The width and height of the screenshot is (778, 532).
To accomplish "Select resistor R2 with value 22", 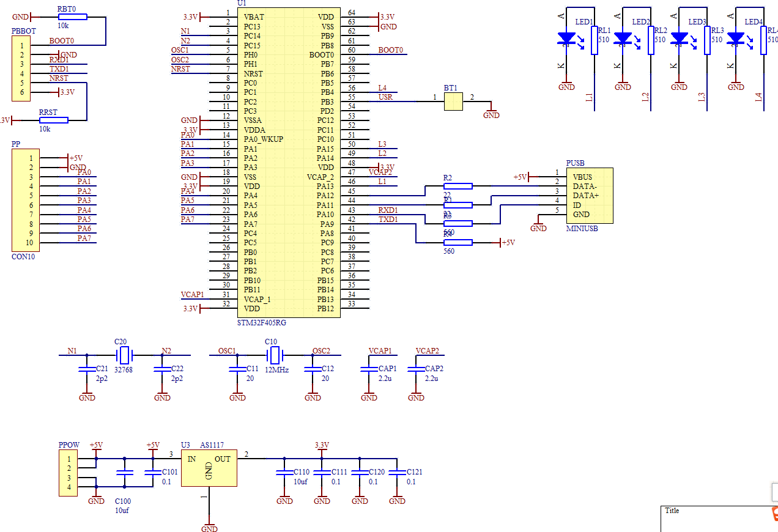I will 457,186.
